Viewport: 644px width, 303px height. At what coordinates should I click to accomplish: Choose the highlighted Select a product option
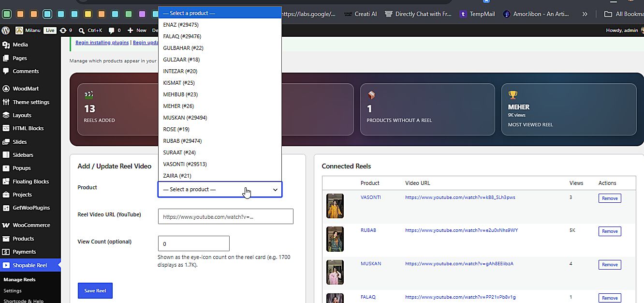click(220, 13)
